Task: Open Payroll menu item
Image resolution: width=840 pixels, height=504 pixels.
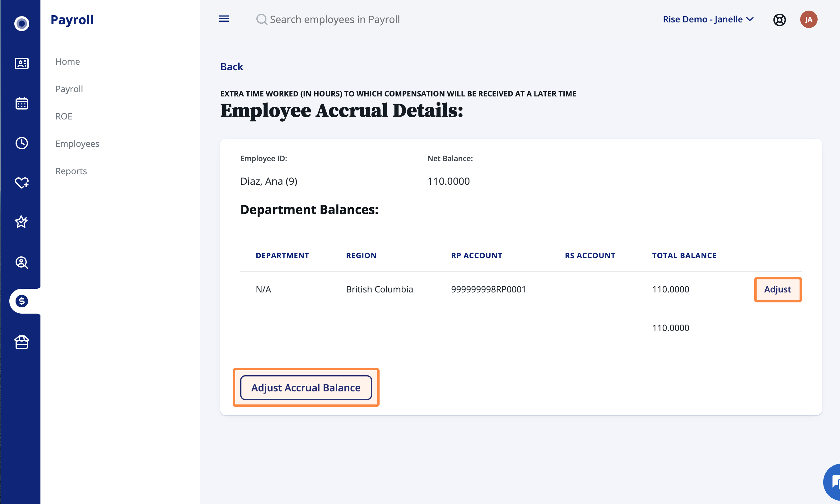Action: point(69,89)
